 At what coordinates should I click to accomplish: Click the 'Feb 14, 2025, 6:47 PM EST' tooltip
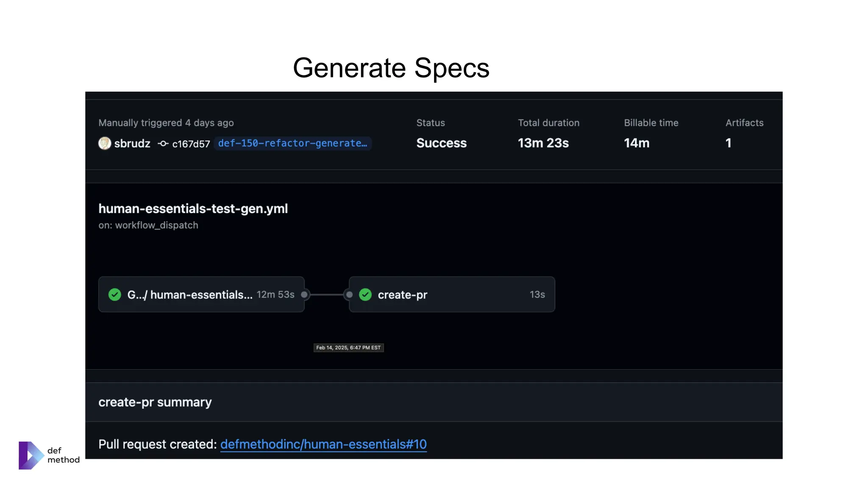coord(348,348)
